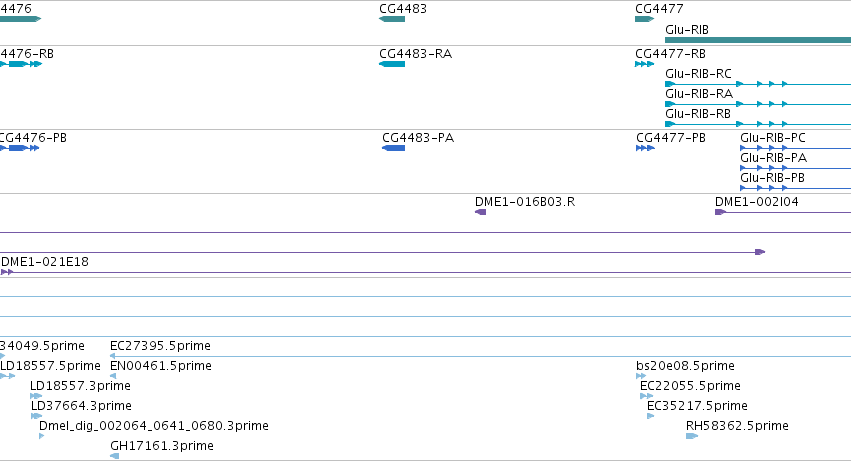Click the LD37664.3prime EST label
This screenshot has width=851, height=461.
click(81, 406)
